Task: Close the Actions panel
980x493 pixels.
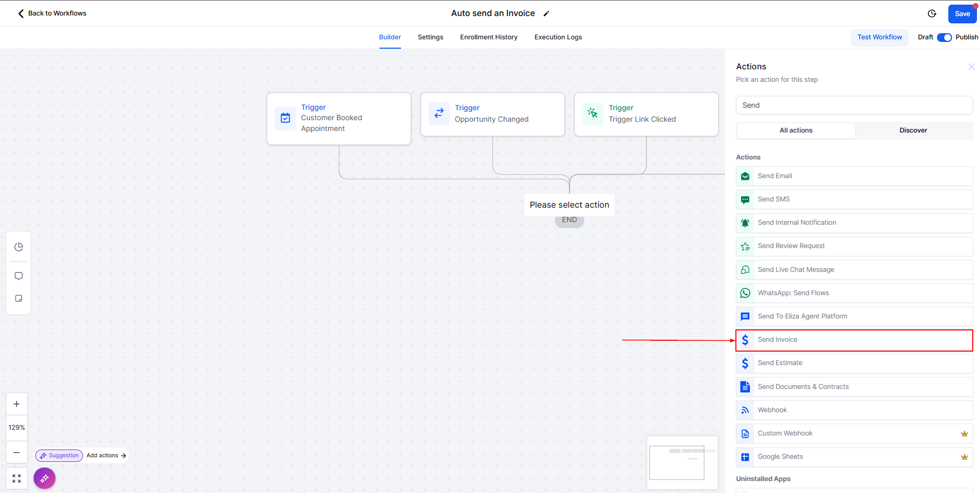Action: coord(971,67)
